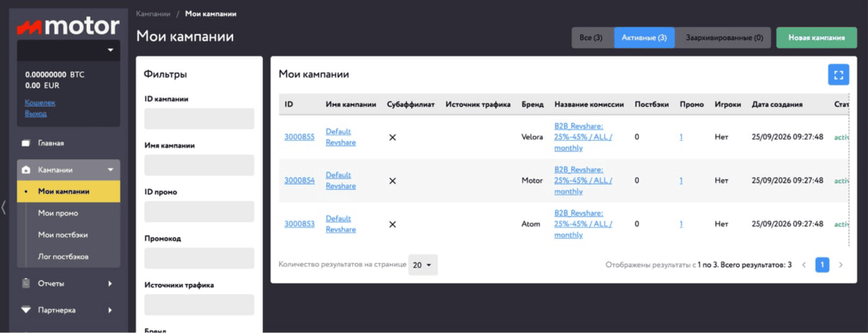Open campaign ID 3000853
This screenshot has width=868, height=333.
click(x=300, y=224)
